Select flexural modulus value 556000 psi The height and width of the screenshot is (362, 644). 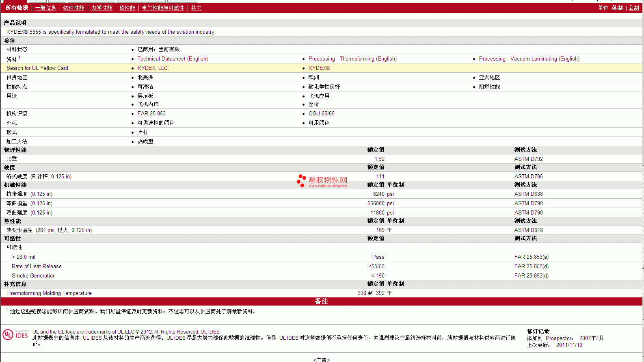(380, 203)
